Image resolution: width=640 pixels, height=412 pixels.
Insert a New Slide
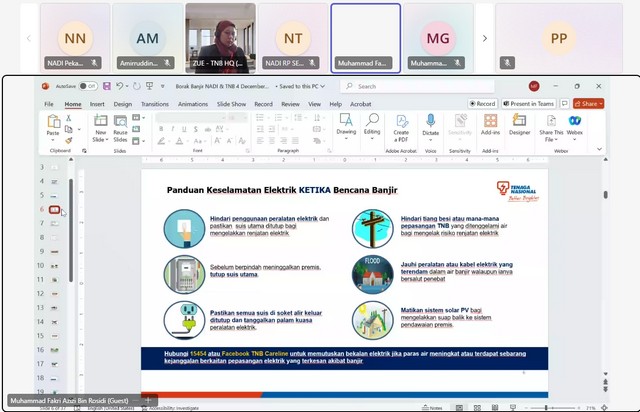click(x=100, y=124)
